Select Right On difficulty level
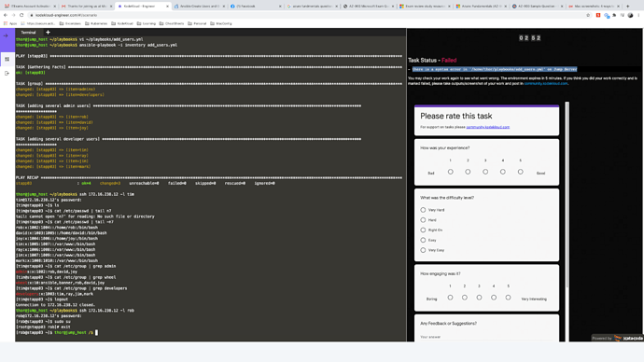Image resolution: width=644 pixels, height=362 pixels. click(x=423, y=230)
